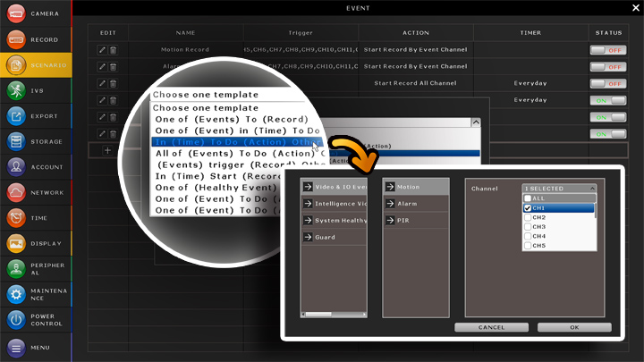Open the Export section icon
The width and height of the screenshot is (644, 362).
tap(16, 116)
